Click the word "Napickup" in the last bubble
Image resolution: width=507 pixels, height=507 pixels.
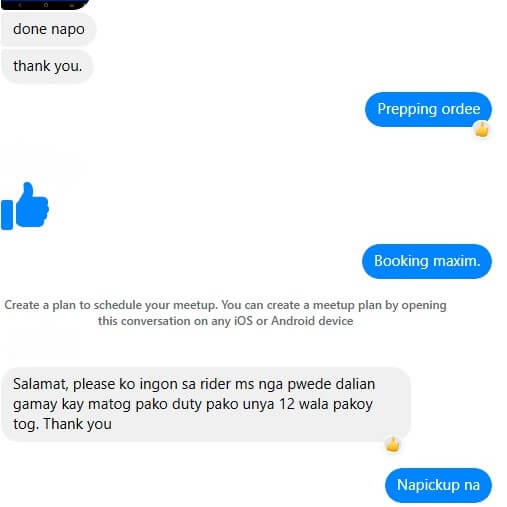pos(428,485)
